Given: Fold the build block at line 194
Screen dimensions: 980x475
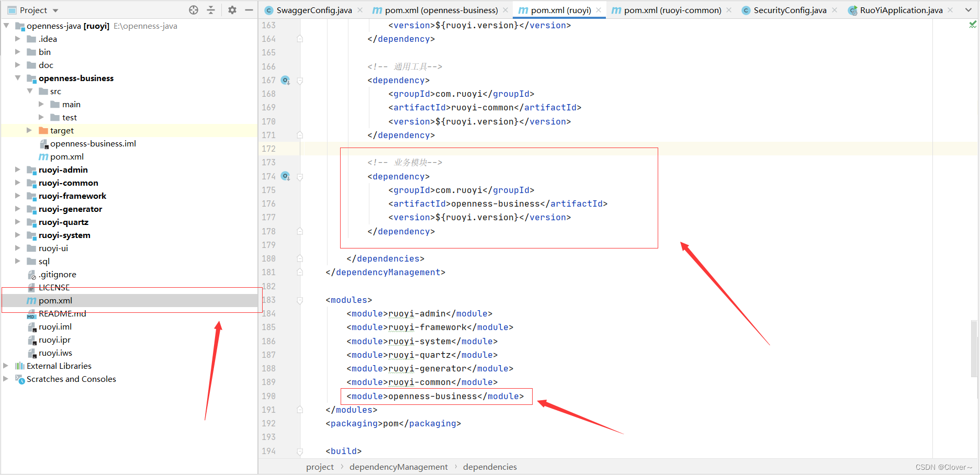Looking at the screenshot, I should click(300, 451).
